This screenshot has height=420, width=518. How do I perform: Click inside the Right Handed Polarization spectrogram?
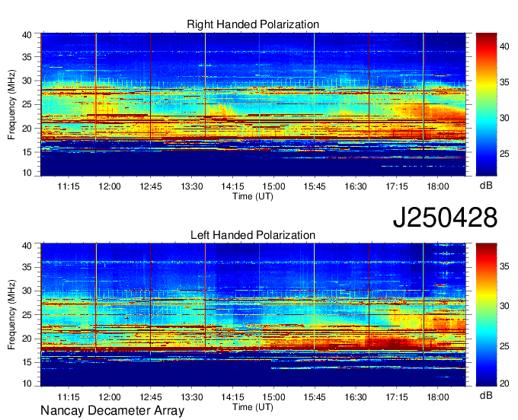(253, 104)
